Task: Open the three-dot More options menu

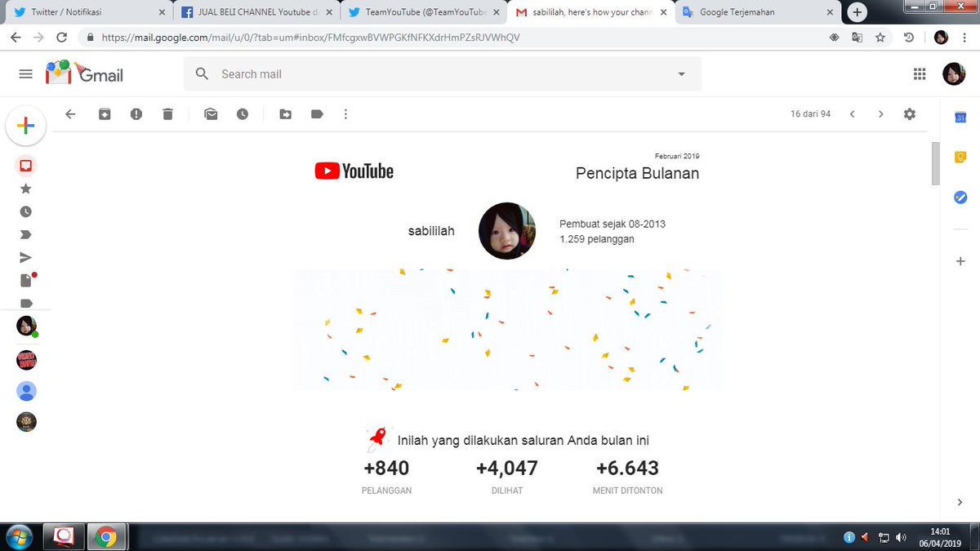Action: pos(347,114)
